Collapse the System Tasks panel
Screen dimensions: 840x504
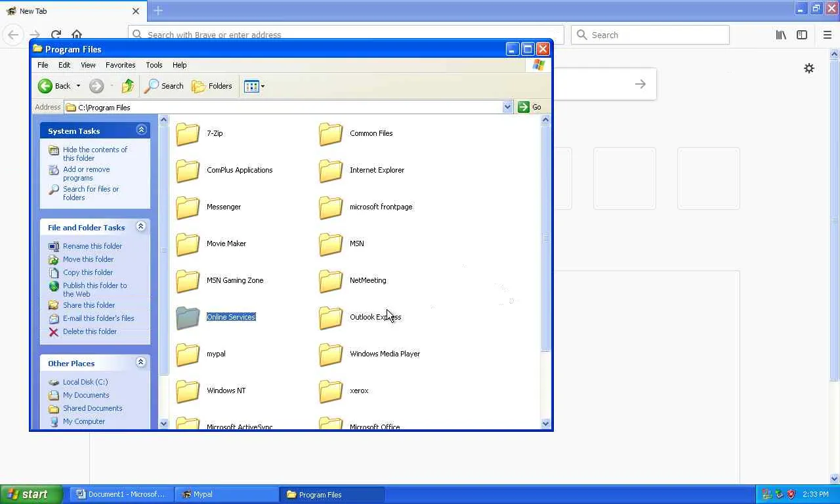(141, 130)
